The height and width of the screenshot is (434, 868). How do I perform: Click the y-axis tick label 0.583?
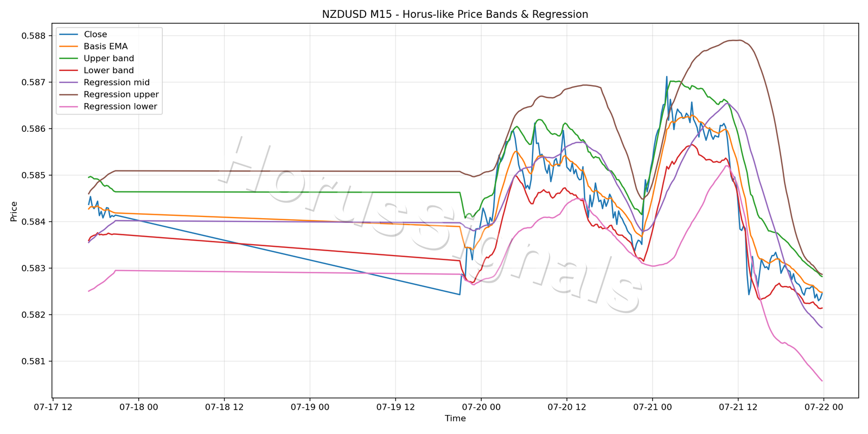(33, 269)
